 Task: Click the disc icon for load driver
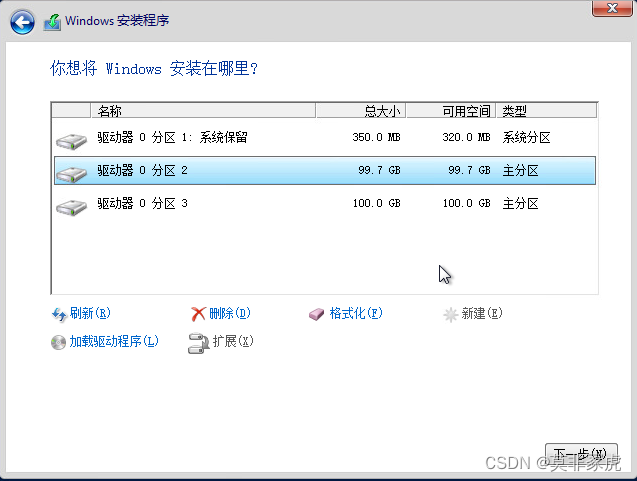pos(58,342)
